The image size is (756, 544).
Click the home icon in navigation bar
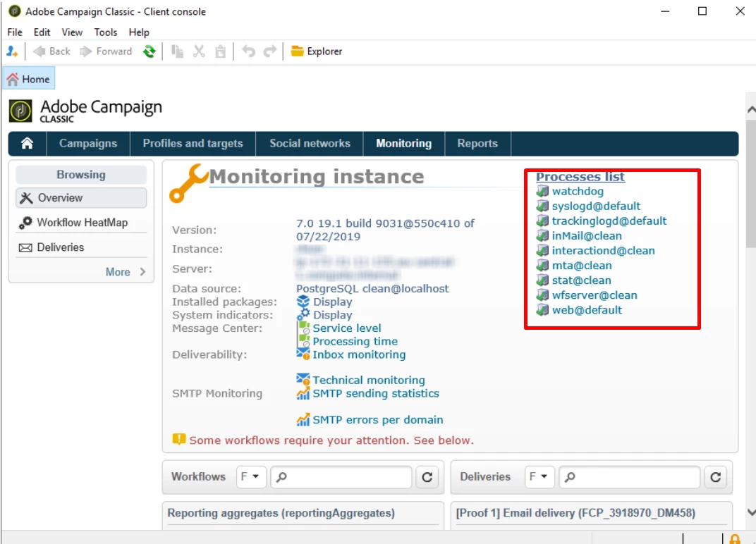[x=27, y=144]
